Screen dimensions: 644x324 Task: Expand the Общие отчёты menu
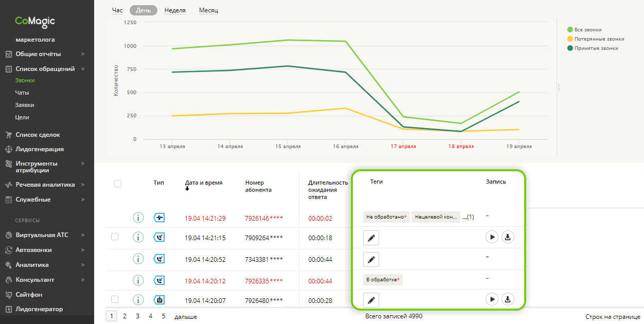(x=83, y=54)
